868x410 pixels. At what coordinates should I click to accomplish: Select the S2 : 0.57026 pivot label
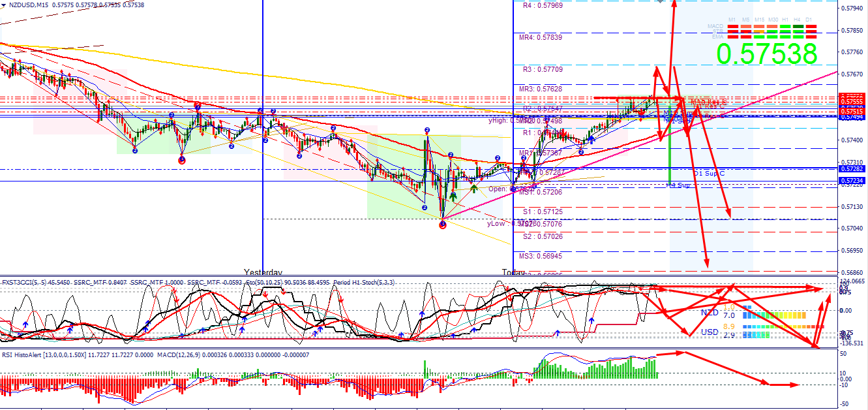coord(543,236)
